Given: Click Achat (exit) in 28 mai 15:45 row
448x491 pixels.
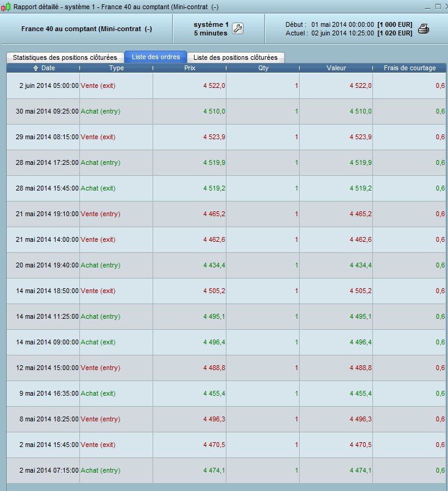Looking at the screenshot, I should 98,188.
